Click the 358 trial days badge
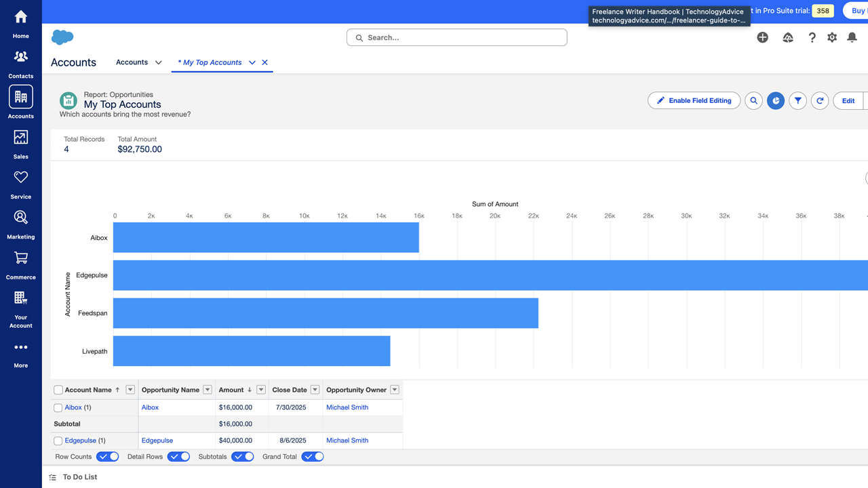The width and height of the screenshot is (868, 488). [823, 11]
